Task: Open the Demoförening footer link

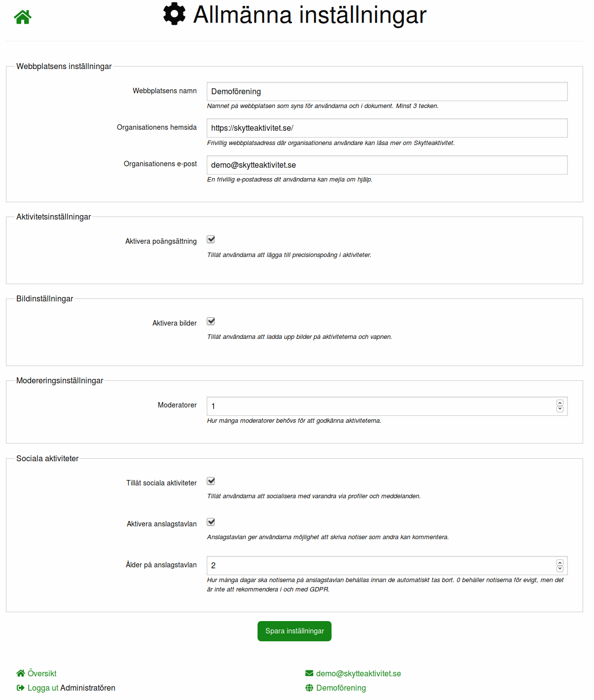Action: coord(341,688)
